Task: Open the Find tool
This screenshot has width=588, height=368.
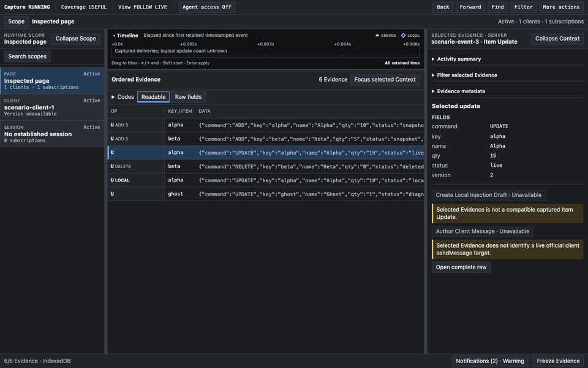Action: (x=497, y=7)
